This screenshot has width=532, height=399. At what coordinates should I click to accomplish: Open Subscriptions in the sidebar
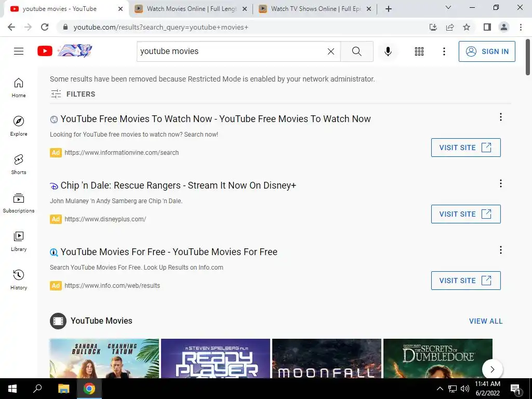tap(19, 203)
